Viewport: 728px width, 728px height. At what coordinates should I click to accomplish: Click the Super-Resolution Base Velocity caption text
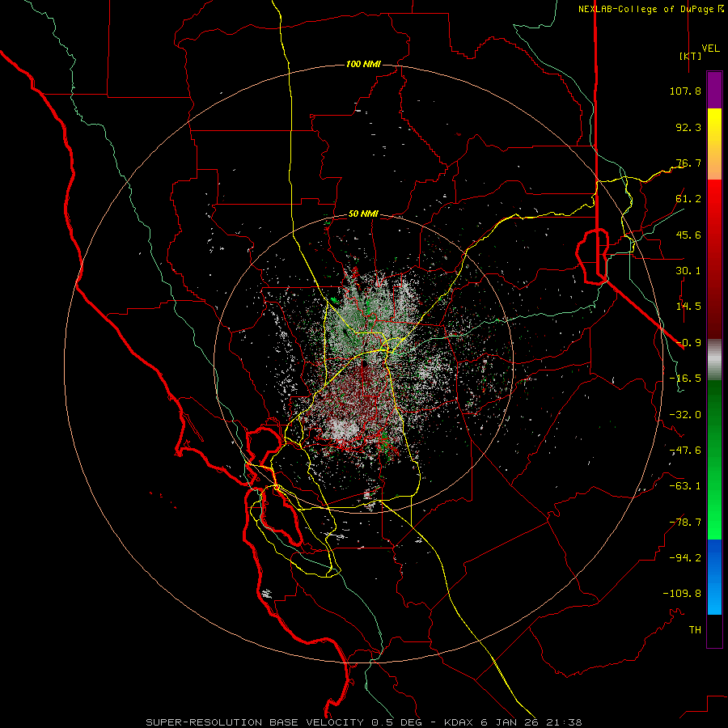click(x=363, y=722)
